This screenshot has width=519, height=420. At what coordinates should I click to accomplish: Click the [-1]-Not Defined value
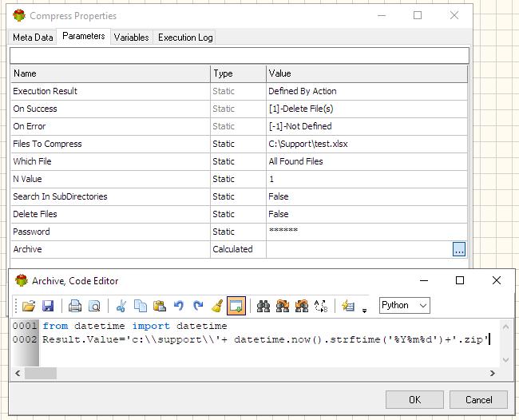300,126
